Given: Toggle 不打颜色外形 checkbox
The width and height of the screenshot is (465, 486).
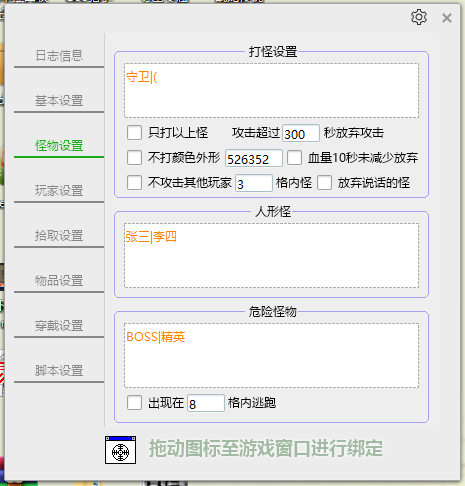Looking at the screenshot, I should pos(134,157).
